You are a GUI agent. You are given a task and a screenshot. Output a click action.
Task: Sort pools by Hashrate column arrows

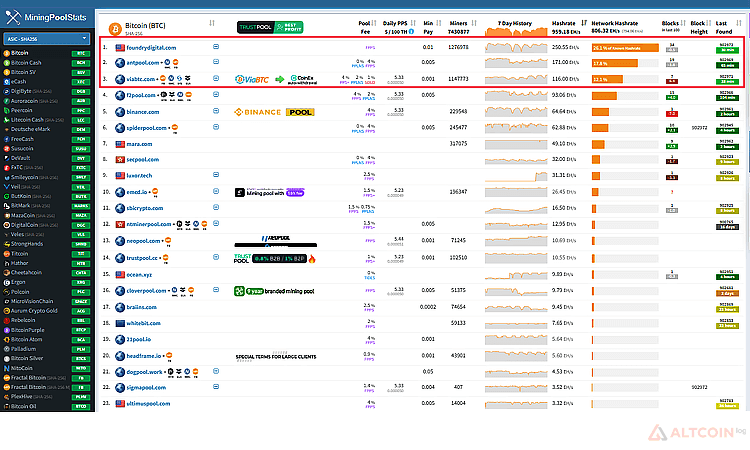pyautogui.click(x=584, y=23)
